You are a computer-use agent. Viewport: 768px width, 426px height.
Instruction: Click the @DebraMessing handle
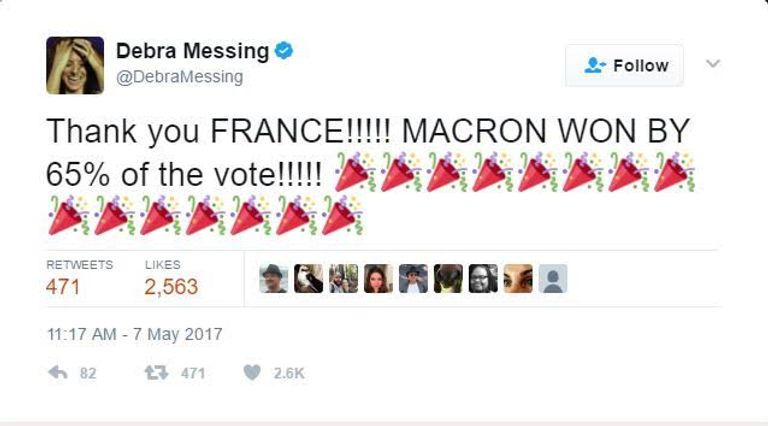pyautogui.click(x=179, y=77)
